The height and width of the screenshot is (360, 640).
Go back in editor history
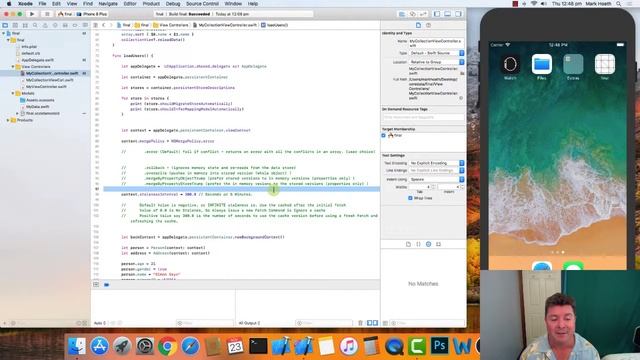click(x=104, y=25)
